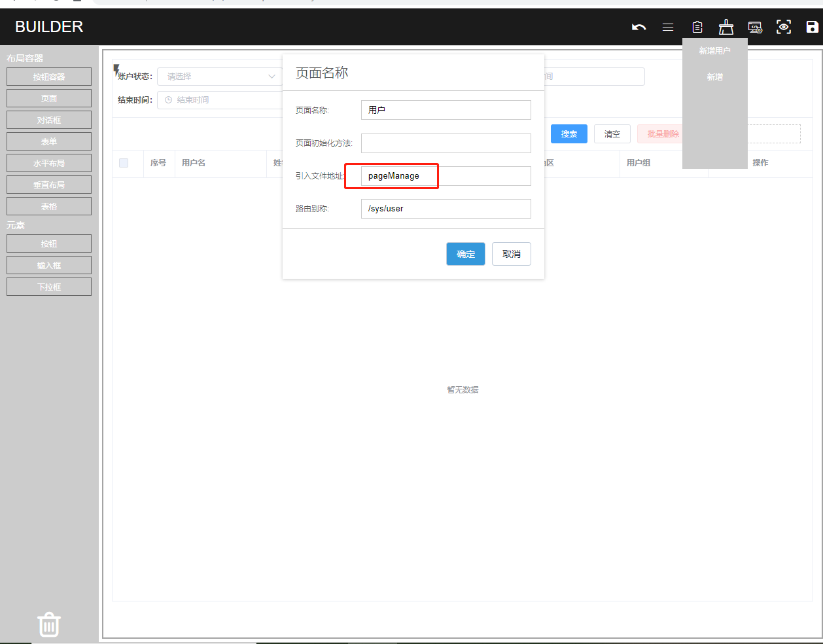The width and height of the screenshot is (823, 644).
Task: Click the clipboard icon in the top bar
Action: point(697,27)
